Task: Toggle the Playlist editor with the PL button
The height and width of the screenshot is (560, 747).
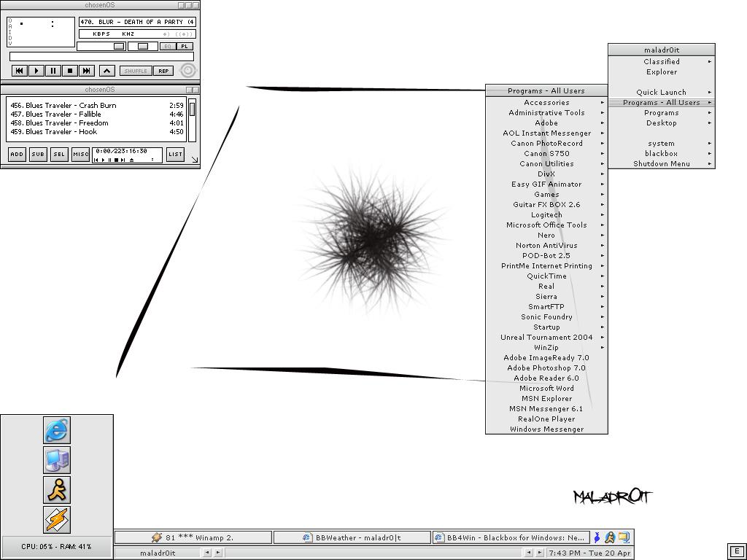Action: pos(185,46)
